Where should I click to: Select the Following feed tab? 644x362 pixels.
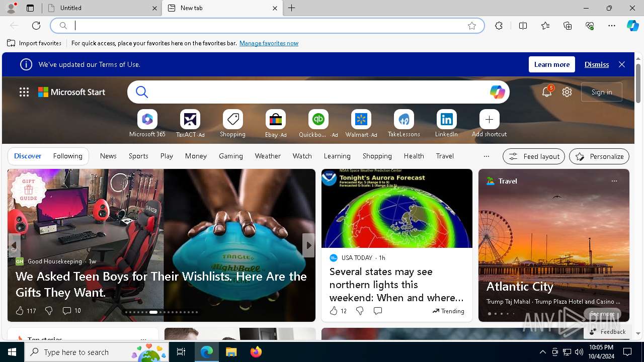tap(67, 156)
